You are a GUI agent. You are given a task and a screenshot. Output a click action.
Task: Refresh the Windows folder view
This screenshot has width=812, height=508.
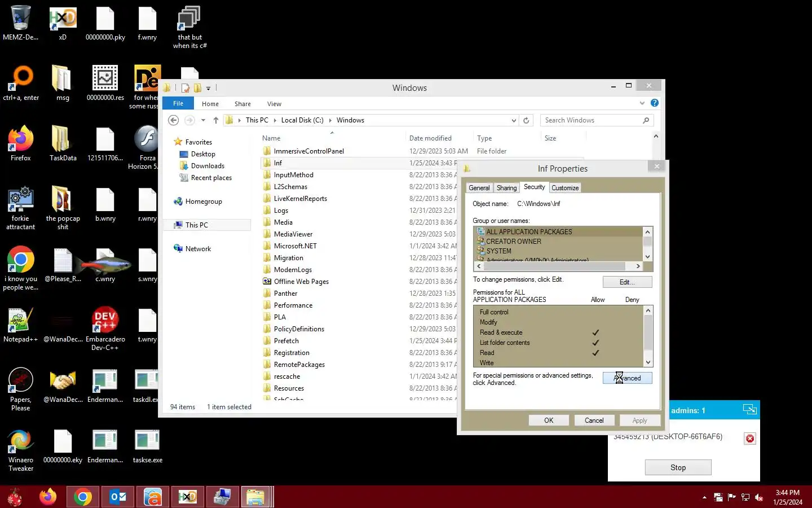(x=526, y=120)
